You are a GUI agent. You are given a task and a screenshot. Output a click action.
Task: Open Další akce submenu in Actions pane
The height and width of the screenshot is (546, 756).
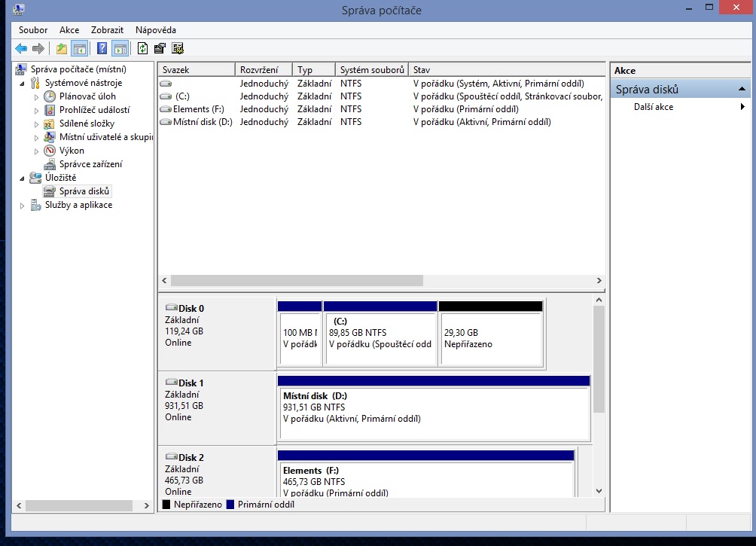tap(654, 107)
